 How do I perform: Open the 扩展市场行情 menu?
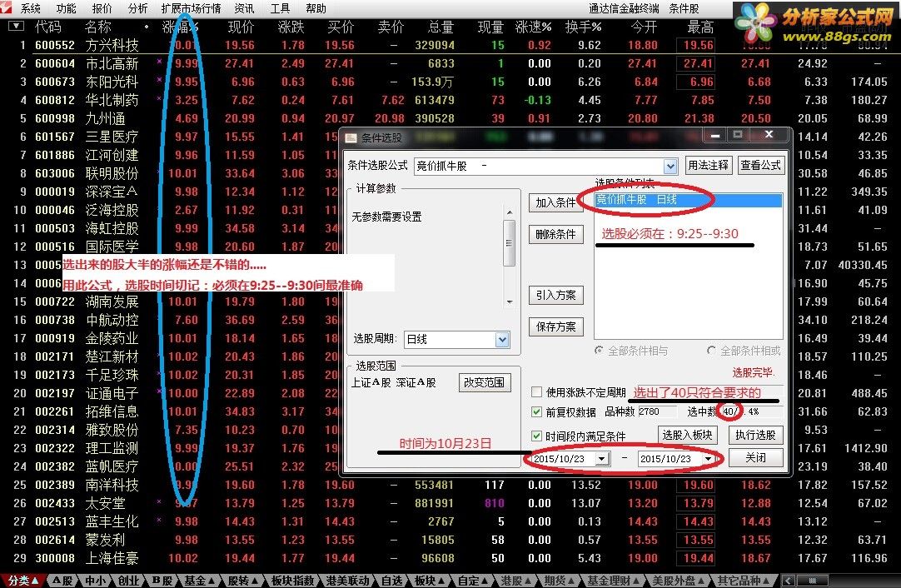tap(191, 8)
